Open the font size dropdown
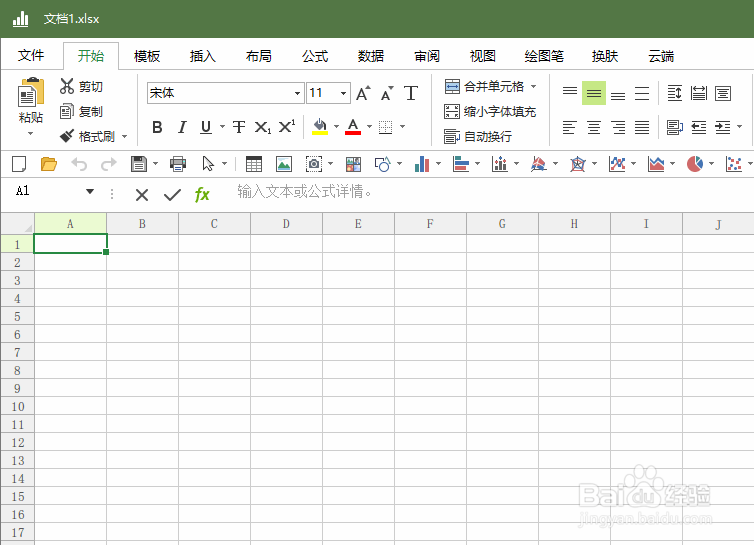 click(x=343, y=93)
